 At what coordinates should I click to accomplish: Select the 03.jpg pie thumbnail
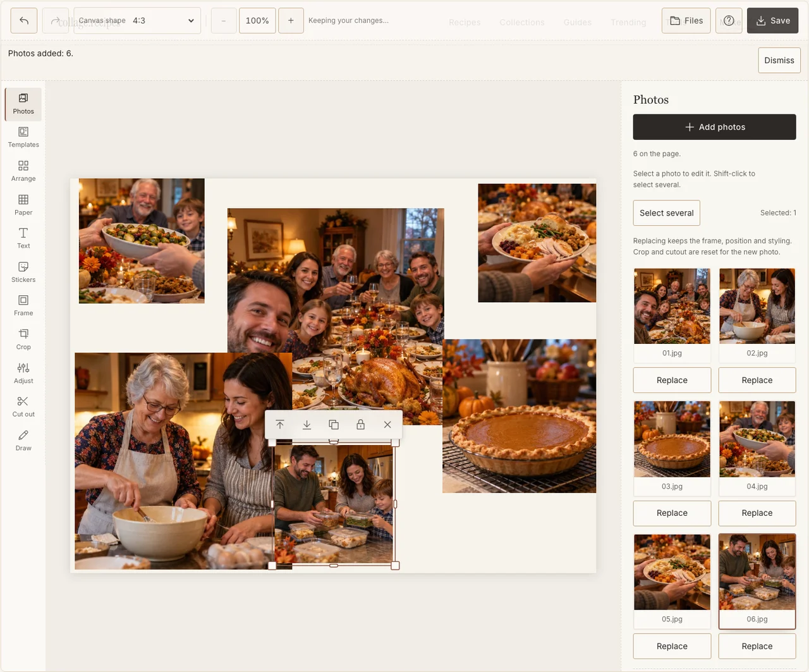point(672,448)
